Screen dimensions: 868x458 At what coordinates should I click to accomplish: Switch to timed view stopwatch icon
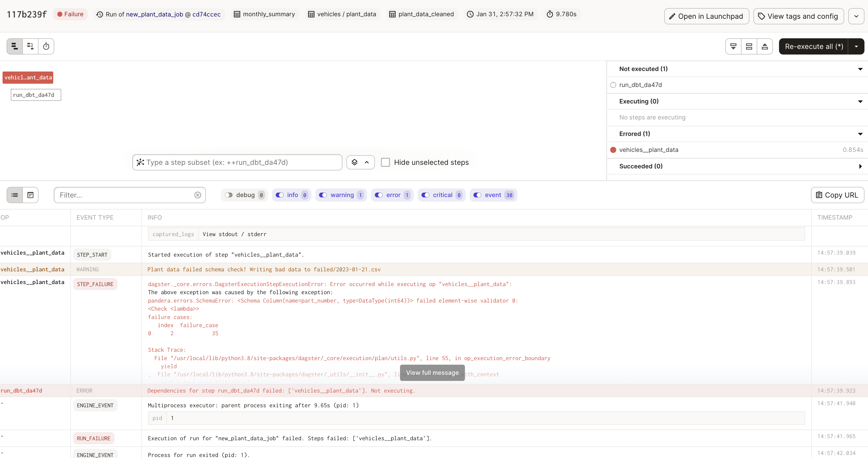(46, 46)
